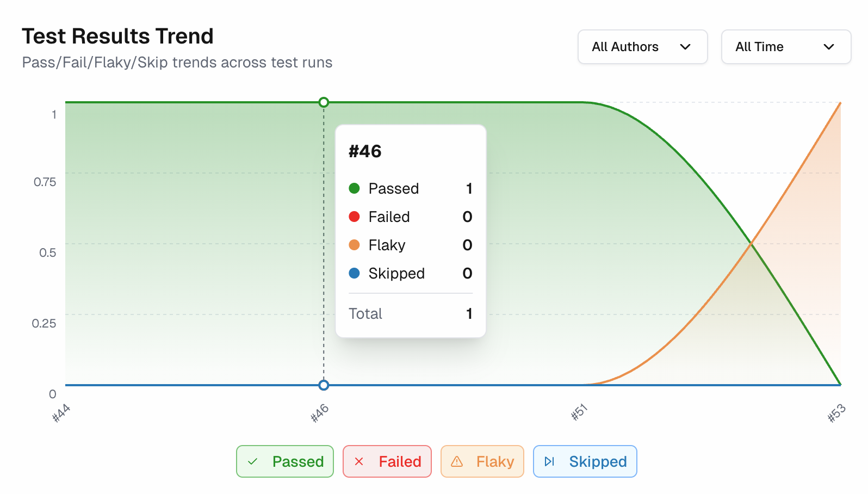Click the chevron on the All Authors filter
The height and width of the screenshot is (494, 868).
(686, 47)
